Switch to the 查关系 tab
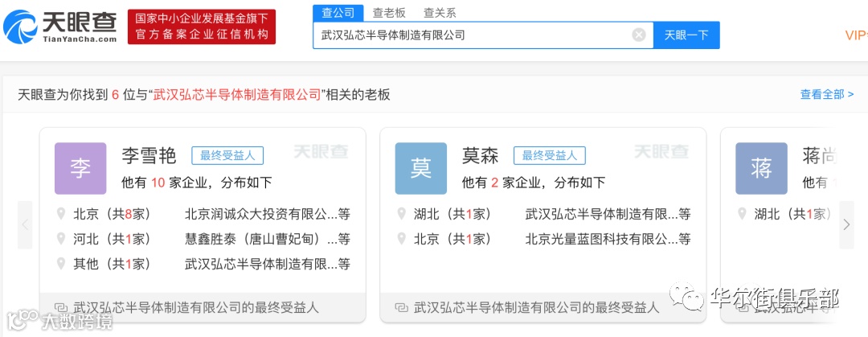The height and width of the screenshot is (337, 868). click(440, 12)
